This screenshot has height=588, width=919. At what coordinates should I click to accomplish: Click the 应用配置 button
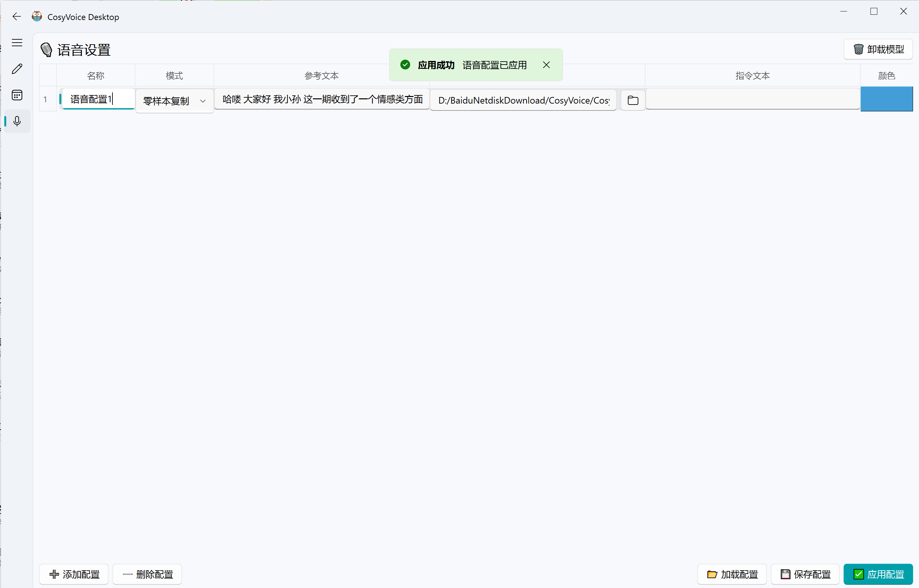tap(878, 574)
